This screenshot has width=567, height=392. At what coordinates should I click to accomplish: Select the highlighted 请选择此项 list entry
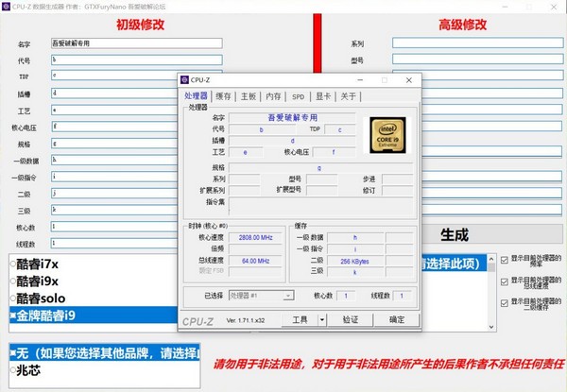point(454,264)
